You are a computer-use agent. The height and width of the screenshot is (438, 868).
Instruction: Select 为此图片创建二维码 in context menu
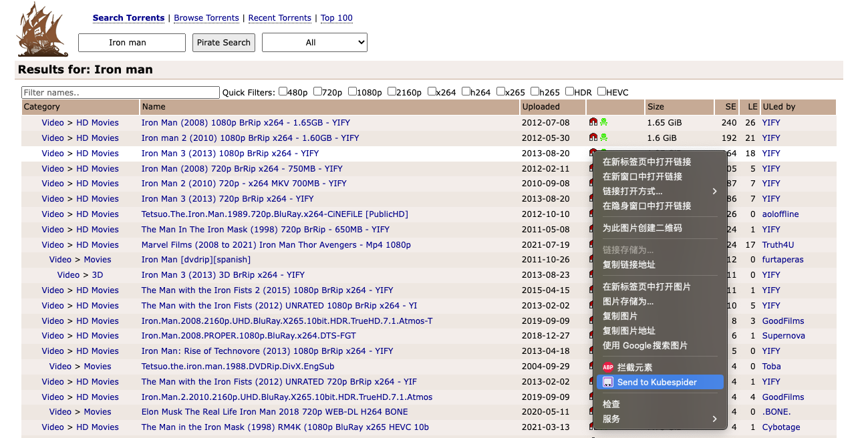click(x=659, y=228)
